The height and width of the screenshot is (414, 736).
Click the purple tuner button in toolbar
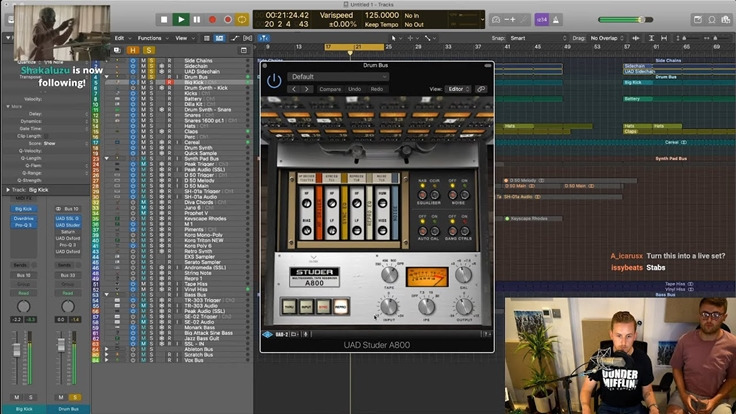click(x=542, y=19)
